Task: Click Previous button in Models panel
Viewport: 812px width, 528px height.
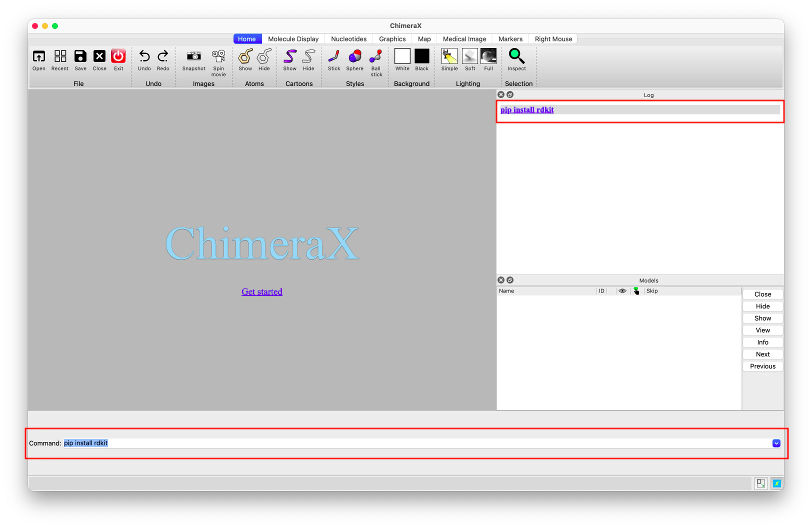Action: point(763,366)
